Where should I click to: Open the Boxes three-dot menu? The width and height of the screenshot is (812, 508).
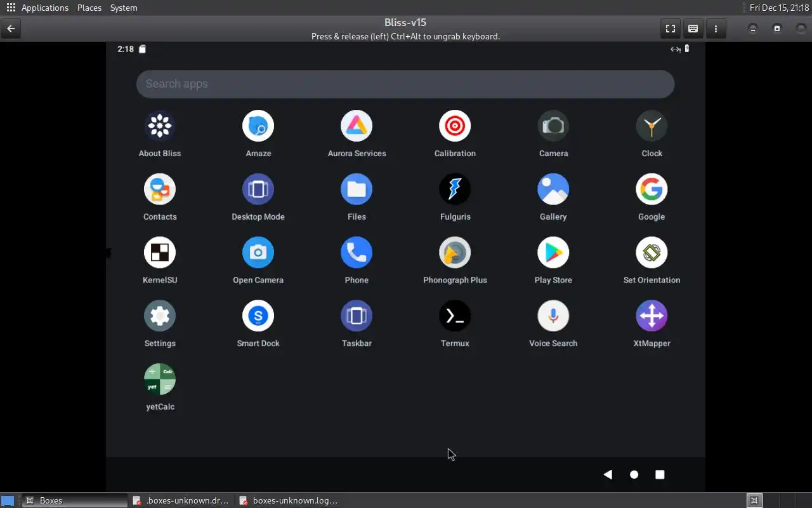click(716, 29)
